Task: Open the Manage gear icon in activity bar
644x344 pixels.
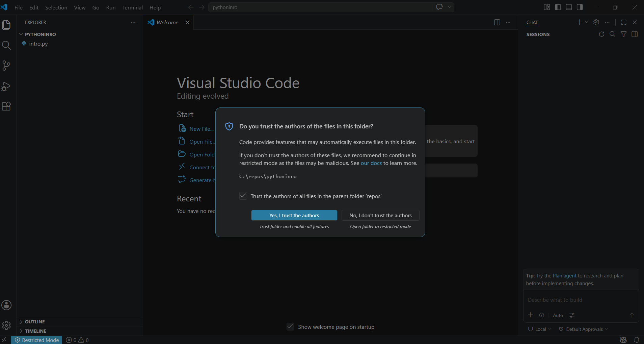Action: (6, 325)
